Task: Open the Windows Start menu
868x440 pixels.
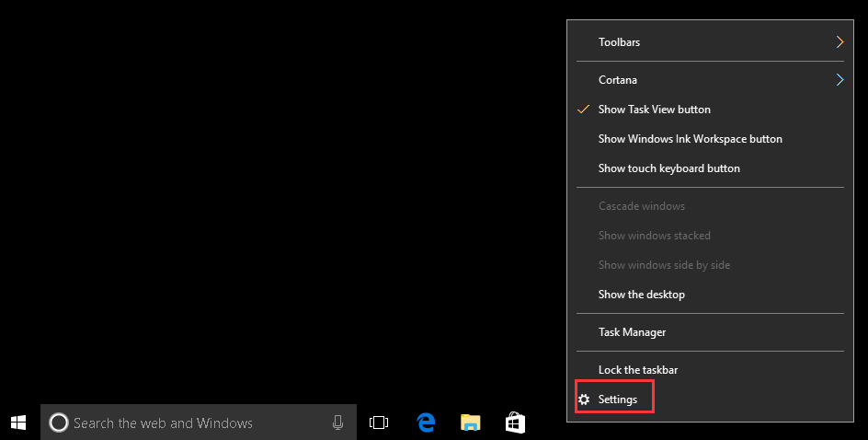Action: (18, 423)
